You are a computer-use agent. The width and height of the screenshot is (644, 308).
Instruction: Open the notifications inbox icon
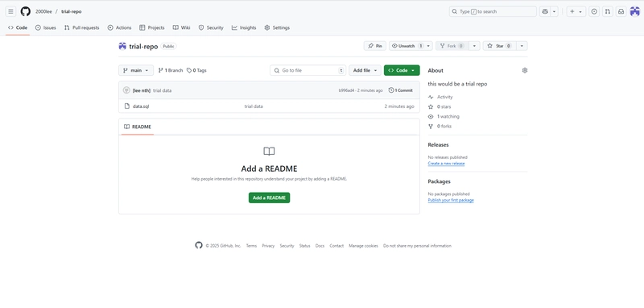click(621, 11)
